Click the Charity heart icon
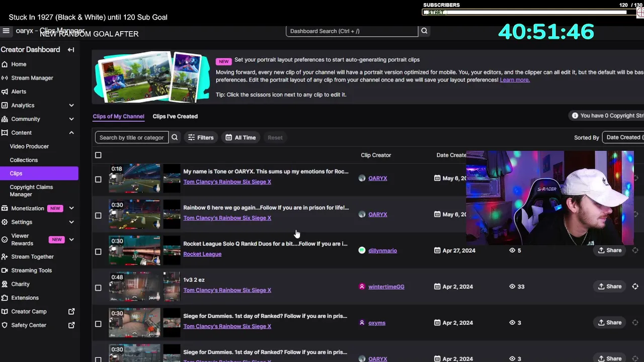The width and height of the screenshot is (644, 362). (x=5, y=284)
